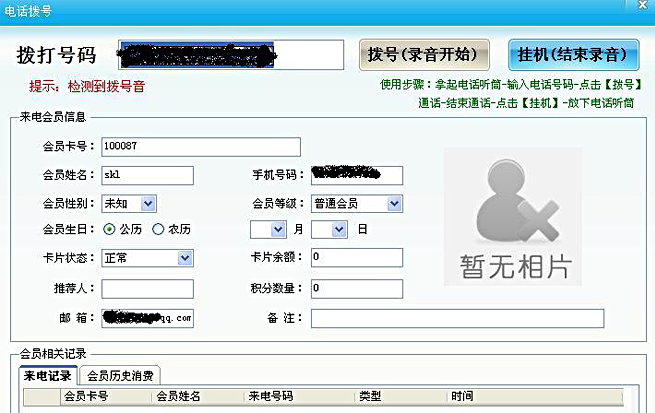Switch to the 来电记录 tab
Screen dimensions: 655x413
click(x=48, y=376)
